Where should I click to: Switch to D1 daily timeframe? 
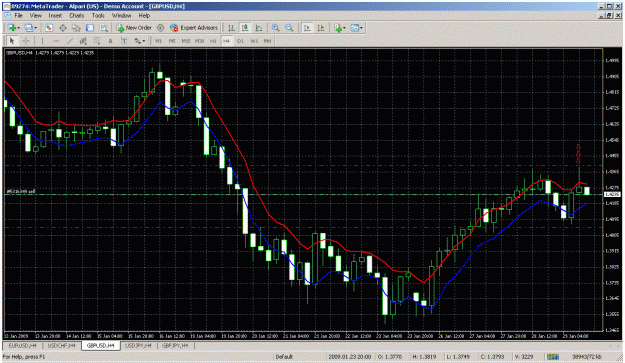click(240, 41)
